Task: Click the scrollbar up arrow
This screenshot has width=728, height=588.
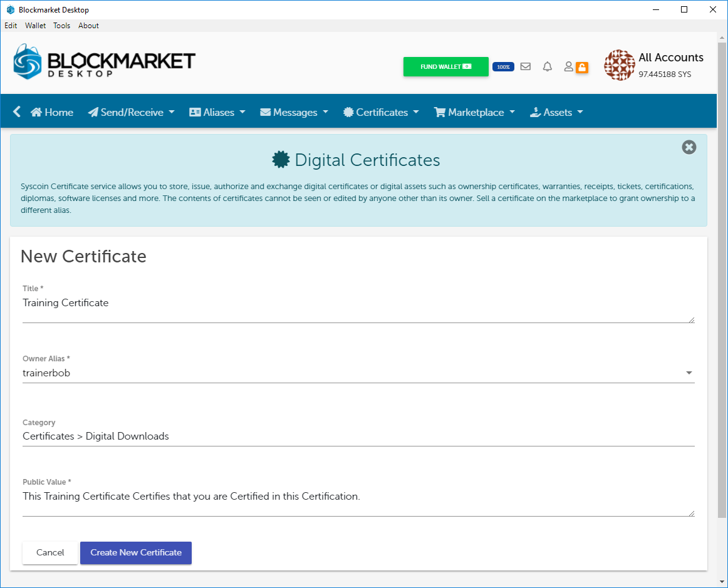Action: (x=722, y=37)
